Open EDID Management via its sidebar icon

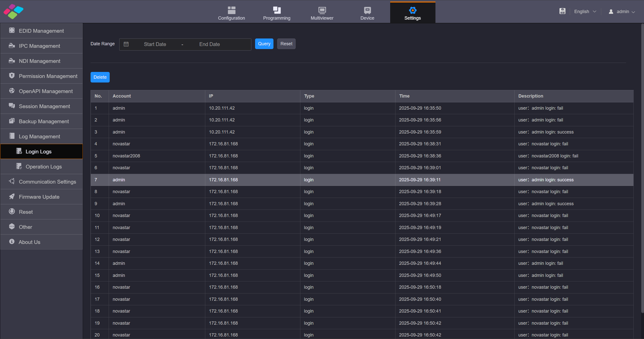(12, 30)
